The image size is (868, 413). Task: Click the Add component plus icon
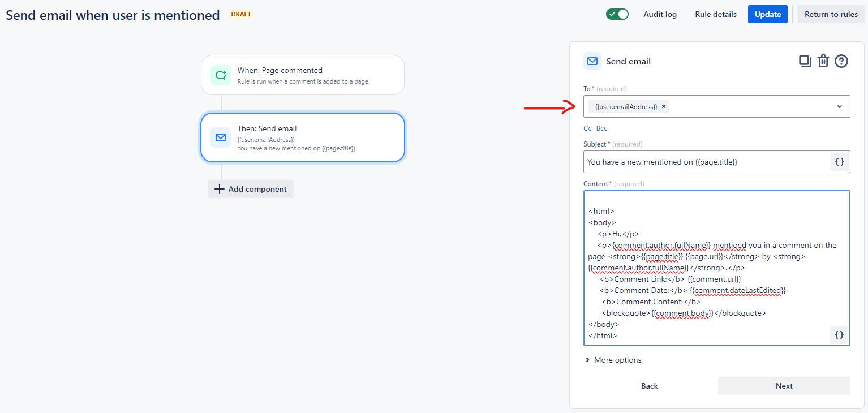pos(219,189)
